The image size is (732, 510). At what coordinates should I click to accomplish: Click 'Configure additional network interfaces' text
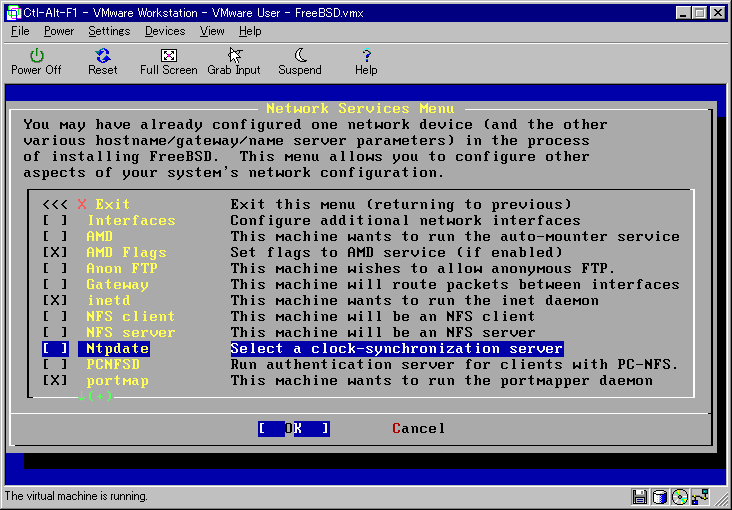pyautogui.click(x=405, y=221)
